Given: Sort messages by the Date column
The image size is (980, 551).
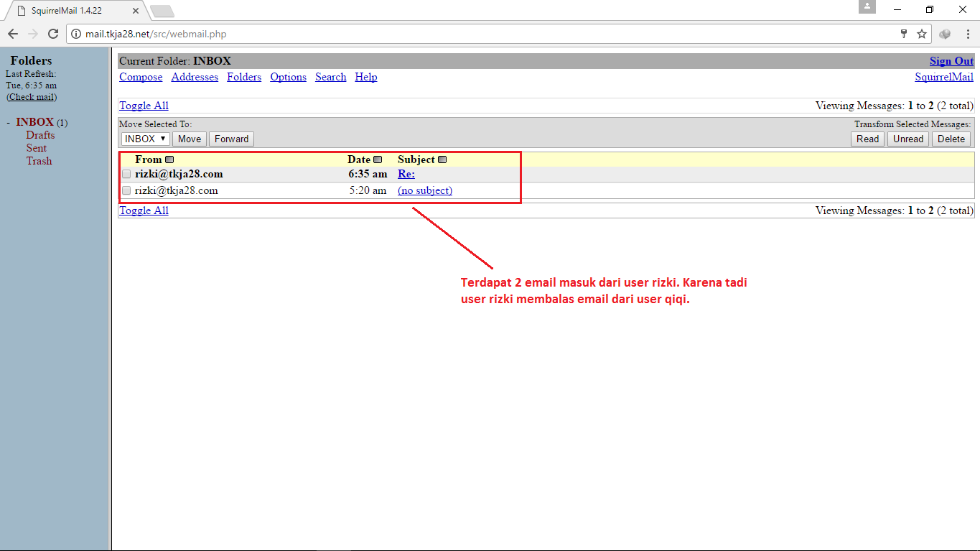Looking at the screenshot, I should pyautogui.click(x=378, y=159).
